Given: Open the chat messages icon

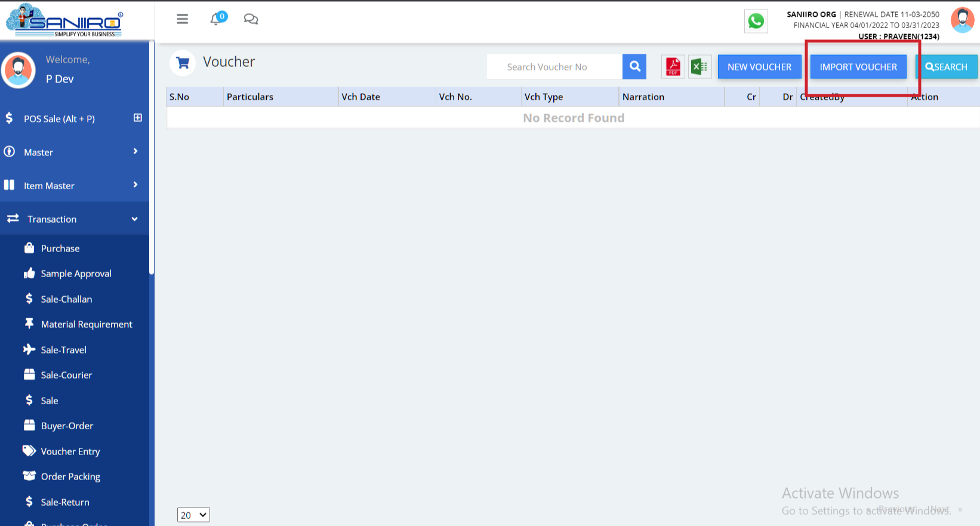Looking at the screenshot, I should coord(251,19).
